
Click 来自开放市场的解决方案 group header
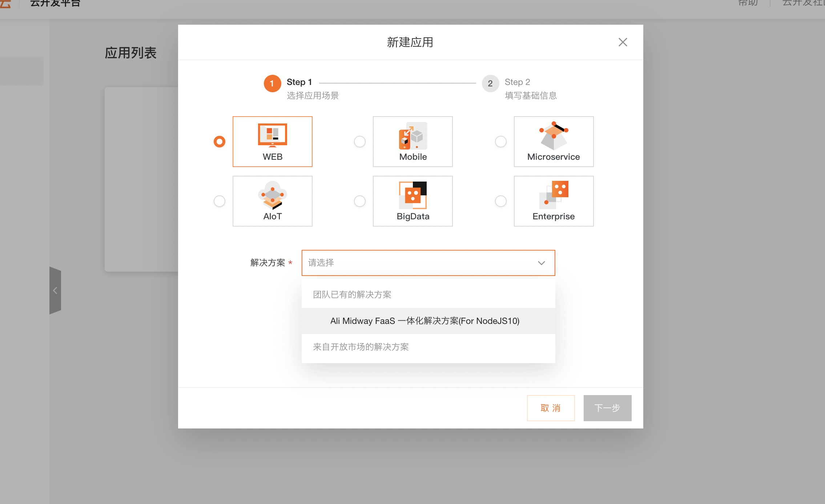click(361, 347)
